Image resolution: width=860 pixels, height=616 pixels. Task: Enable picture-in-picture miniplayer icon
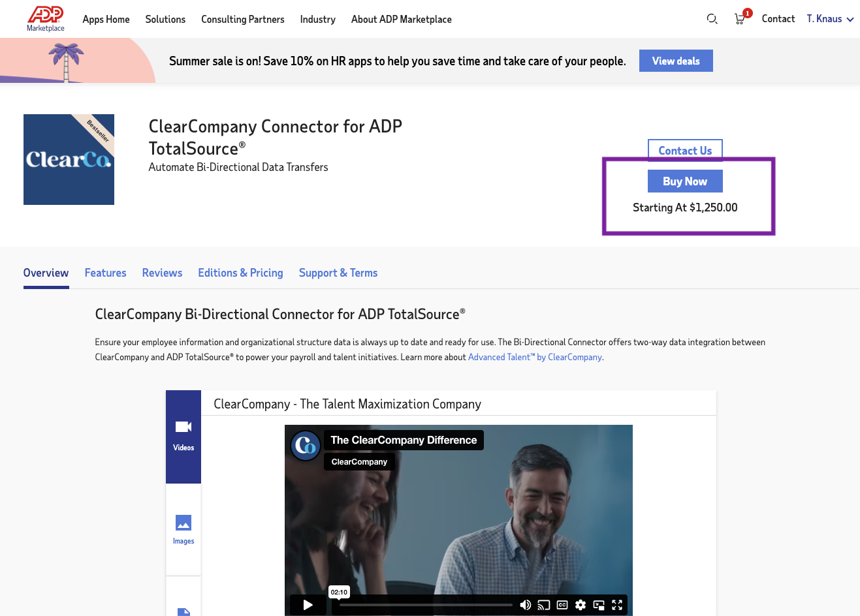(x=599, y=605)
